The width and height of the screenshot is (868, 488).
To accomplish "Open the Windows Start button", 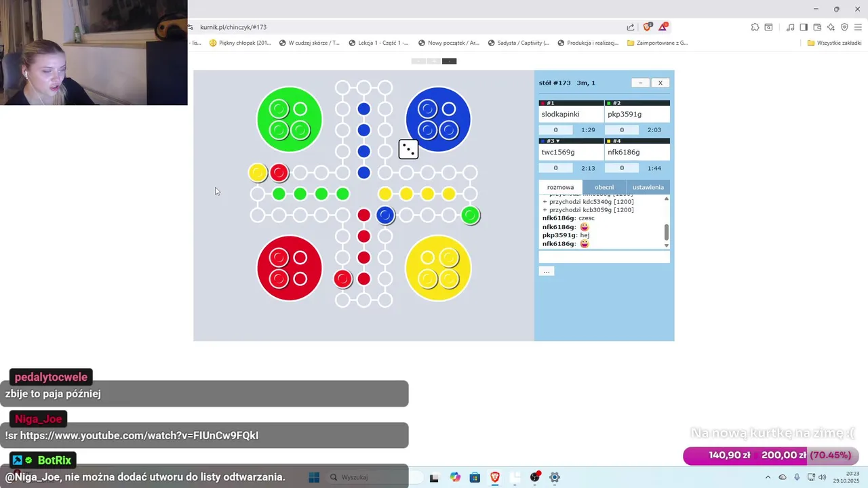I will (314, 477).
